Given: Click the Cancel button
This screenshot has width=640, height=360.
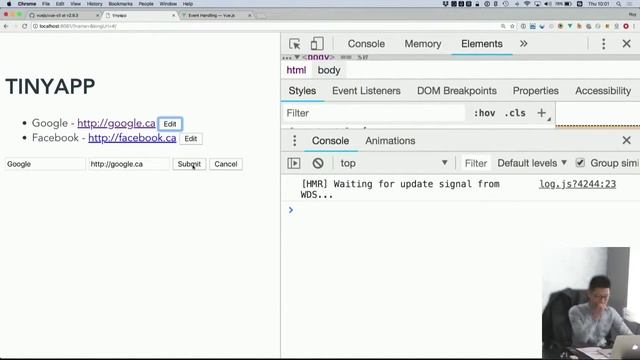Looking at the screenshot, I should 226,164.
